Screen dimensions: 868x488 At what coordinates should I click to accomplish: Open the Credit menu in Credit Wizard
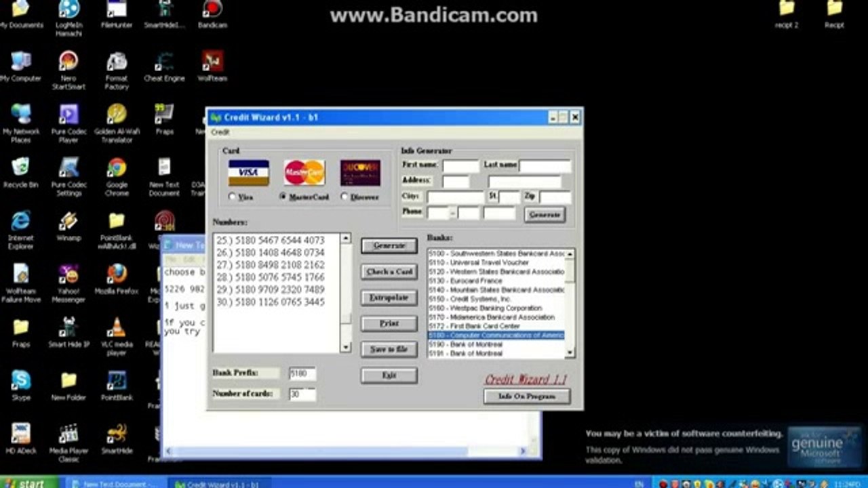click(220, 132)
